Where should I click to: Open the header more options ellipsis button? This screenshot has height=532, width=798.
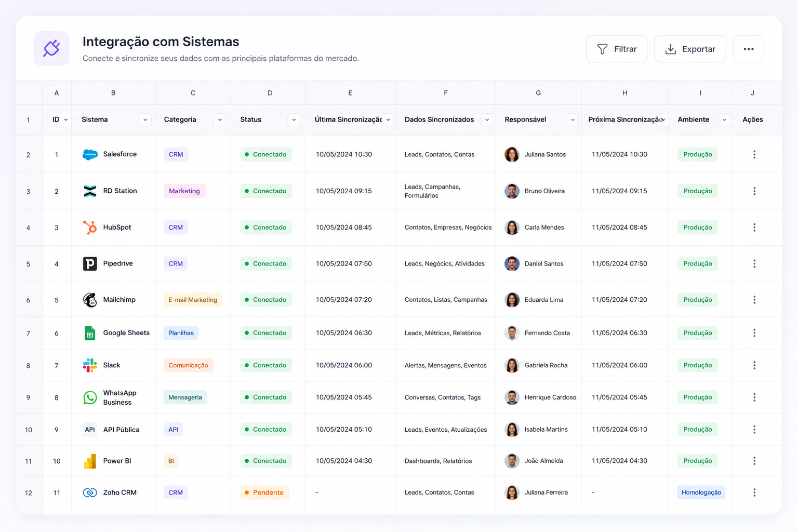749,49
